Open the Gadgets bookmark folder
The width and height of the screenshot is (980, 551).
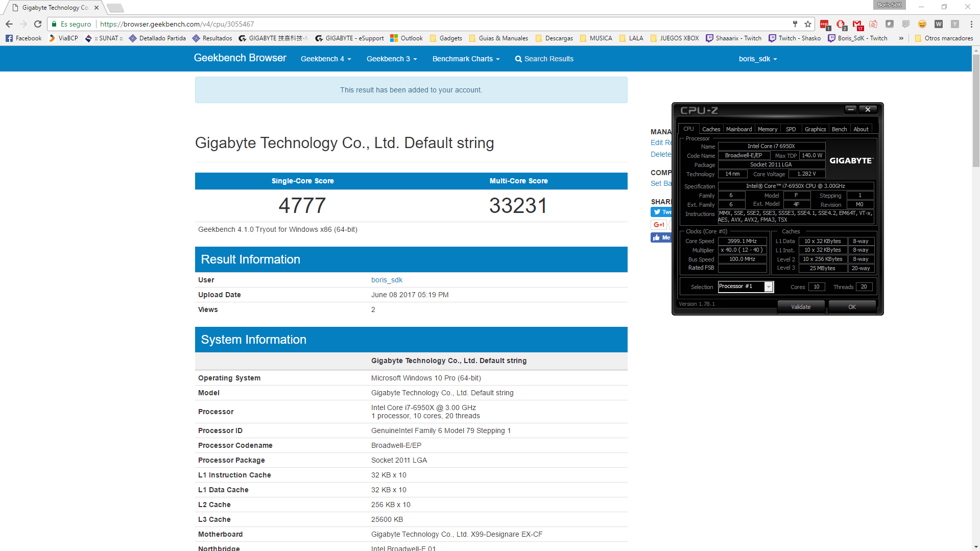click(x=446, y=38)
